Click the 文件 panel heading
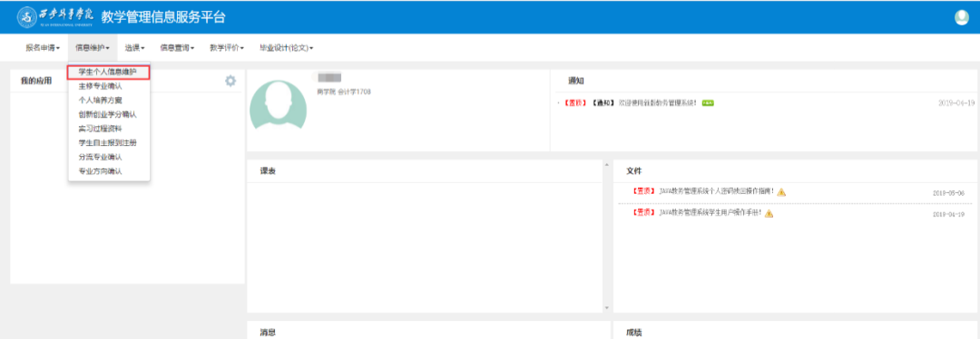Viewport: 980px width, 339px height. pos(633,170)
